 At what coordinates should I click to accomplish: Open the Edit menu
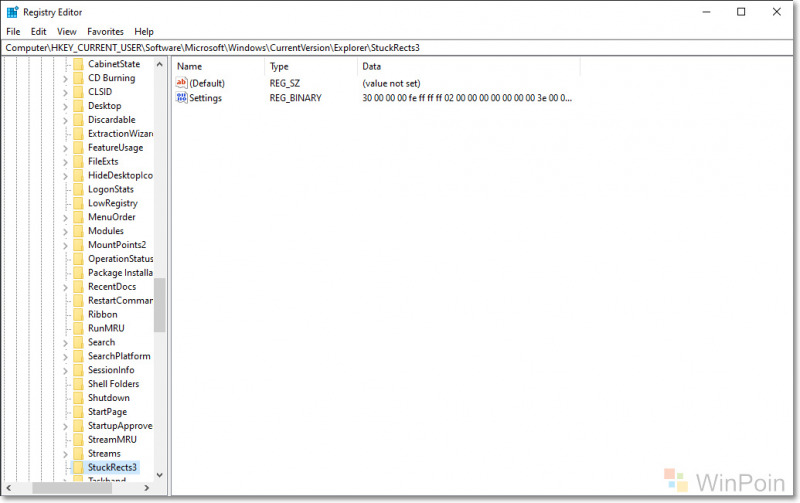38,32
